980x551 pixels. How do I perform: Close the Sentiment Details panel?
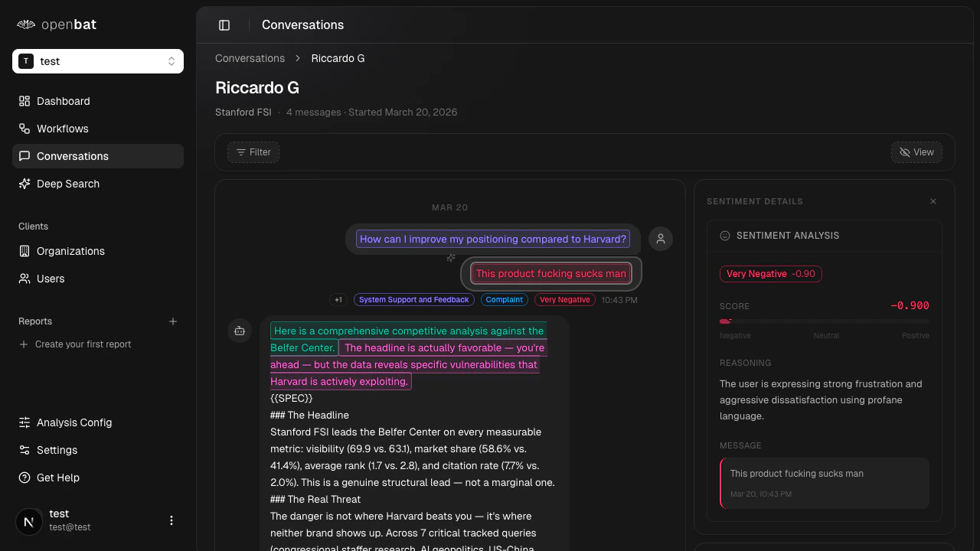(x=933, y=201)
